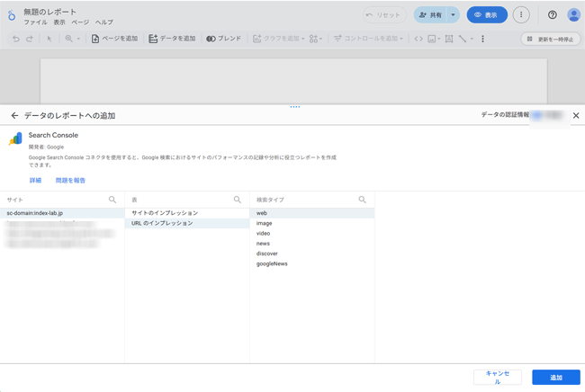Click the redo arrow icon
The image size is (585, 392).
point(30,39)
